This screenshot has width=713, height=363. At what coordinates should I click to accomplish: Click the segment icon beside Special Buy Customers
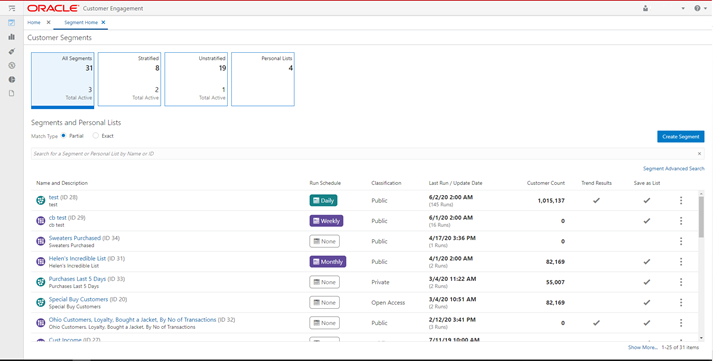click(40, 302)
